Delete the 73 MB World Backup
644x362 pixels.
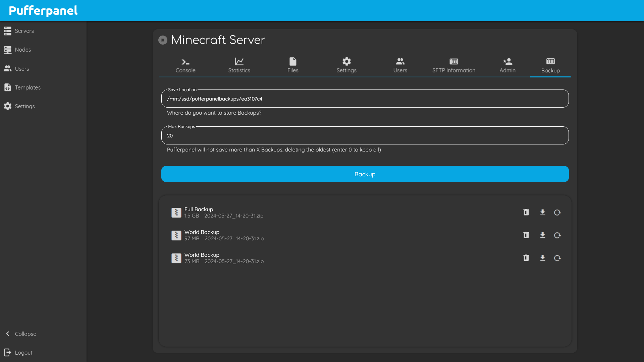526,258
